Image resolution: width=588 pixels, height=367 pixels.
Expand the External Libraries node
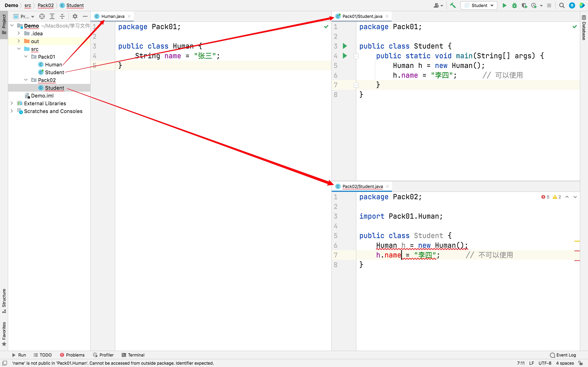click(12, 103)
